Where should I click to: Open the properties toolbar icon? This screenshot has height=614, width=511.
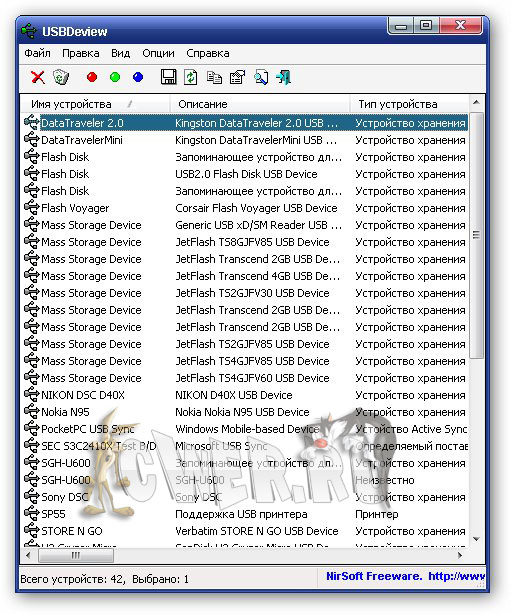pyautogui.click(x=237, y=77)
